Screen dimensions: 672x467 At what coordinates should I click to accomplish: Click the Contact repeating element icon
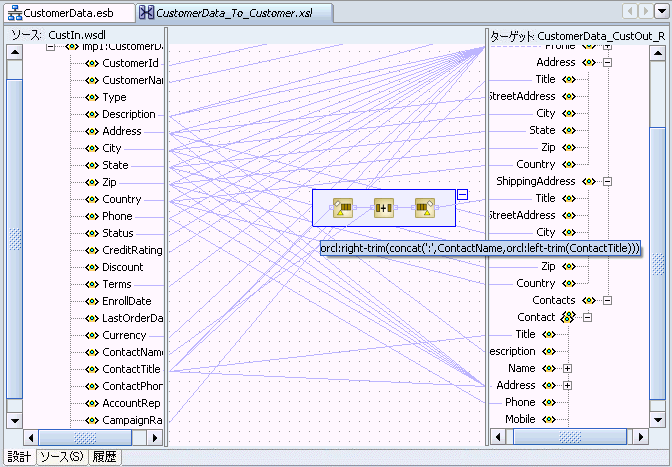click(567, 317)
